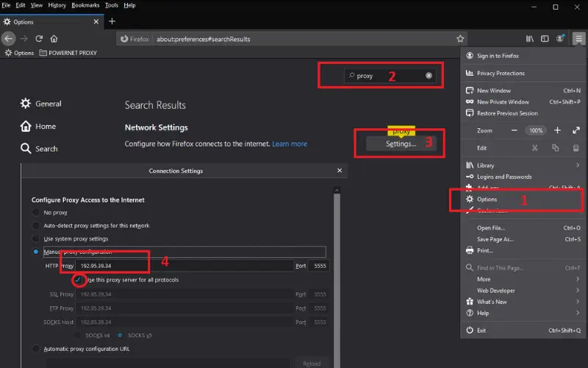Open the History menu
The width and height of the screenshot is (588, 368).
point(57,5)
